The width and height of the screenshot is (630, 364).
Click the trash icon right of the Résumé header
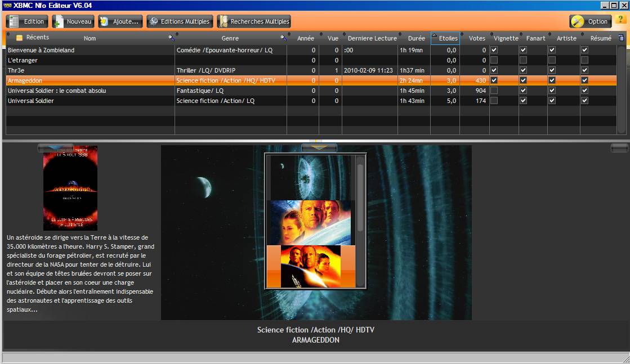click(x=621, y=38)
